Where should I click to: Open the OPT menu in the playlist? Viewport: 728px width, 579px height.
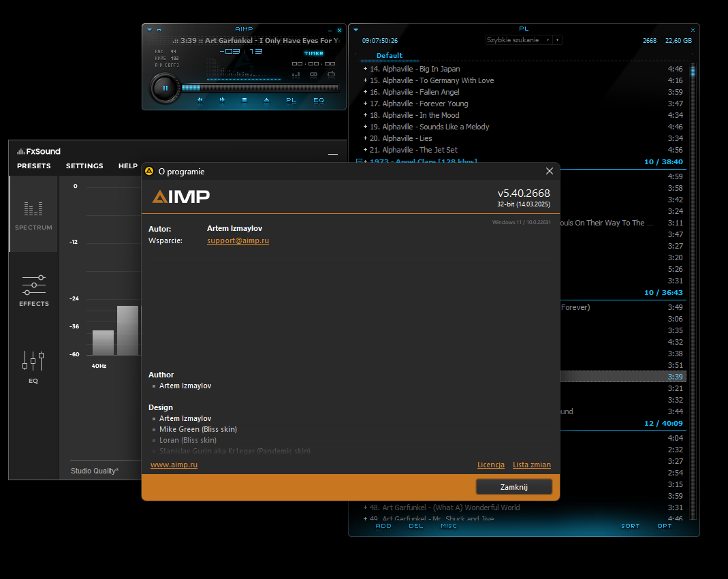point(665,526)
